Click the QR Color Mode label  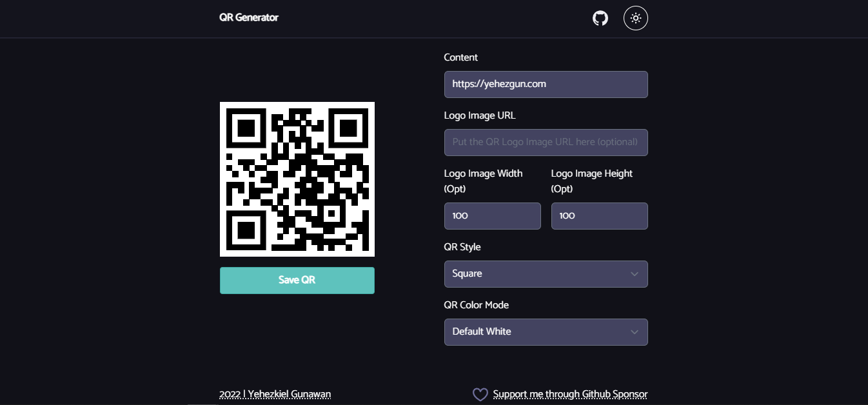click(477, 305)
